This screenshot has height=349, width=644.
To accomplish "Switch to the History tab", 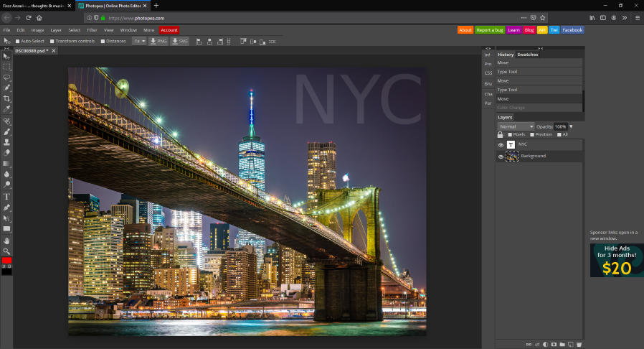I will pos(506,55).
